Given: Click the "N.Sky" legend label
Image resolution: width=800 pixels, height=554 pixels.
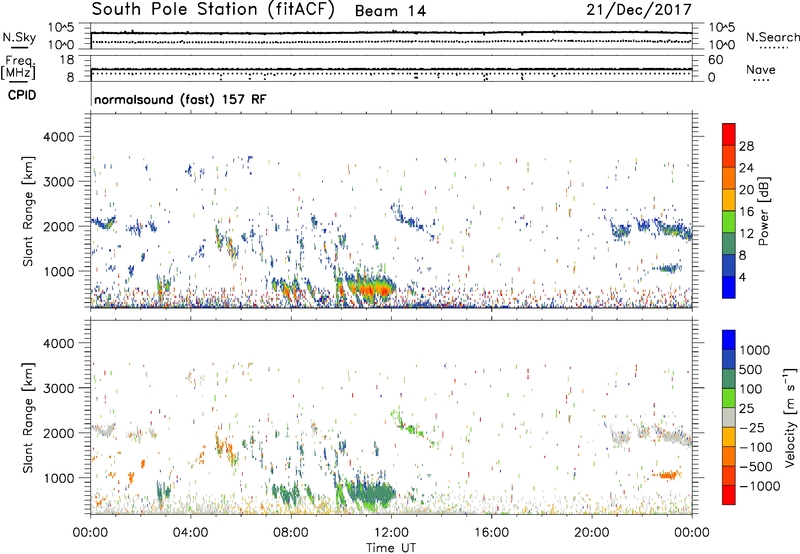Looking at the screenshot, I should pos(19,37).
